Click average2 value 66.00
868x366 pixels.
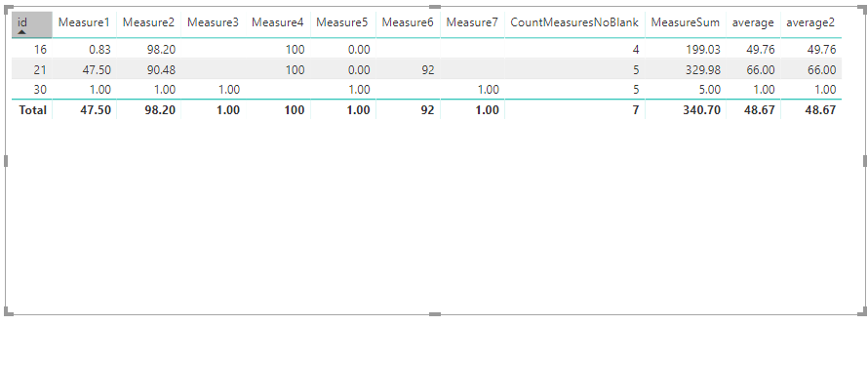pyautogui.click(x=822, y=70)
